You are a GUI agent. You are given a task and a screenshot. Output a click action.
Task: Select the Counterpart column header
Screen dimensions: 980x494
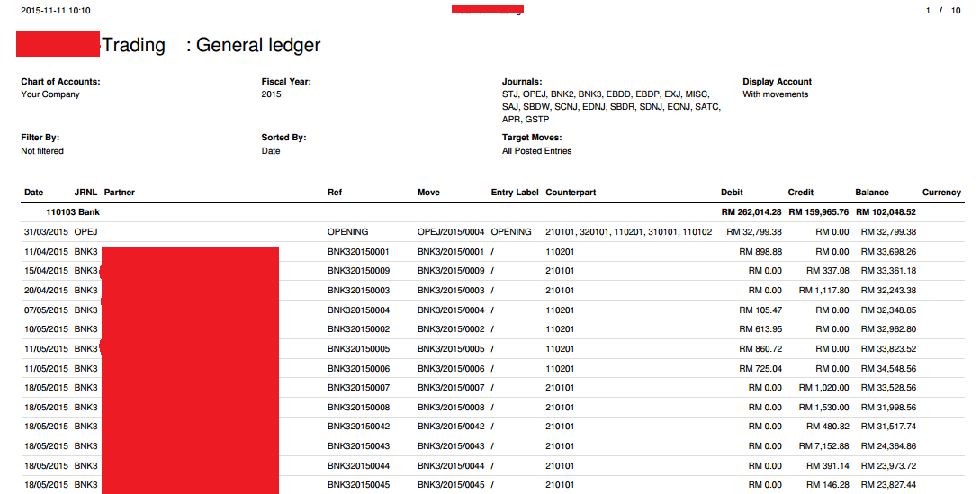point(571,193)
